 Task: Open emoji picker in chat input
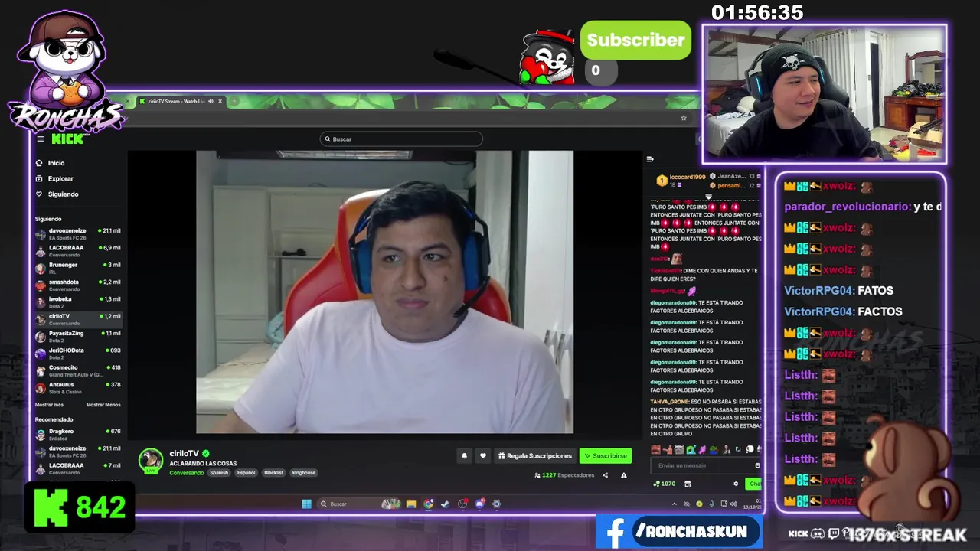point(757,465)
